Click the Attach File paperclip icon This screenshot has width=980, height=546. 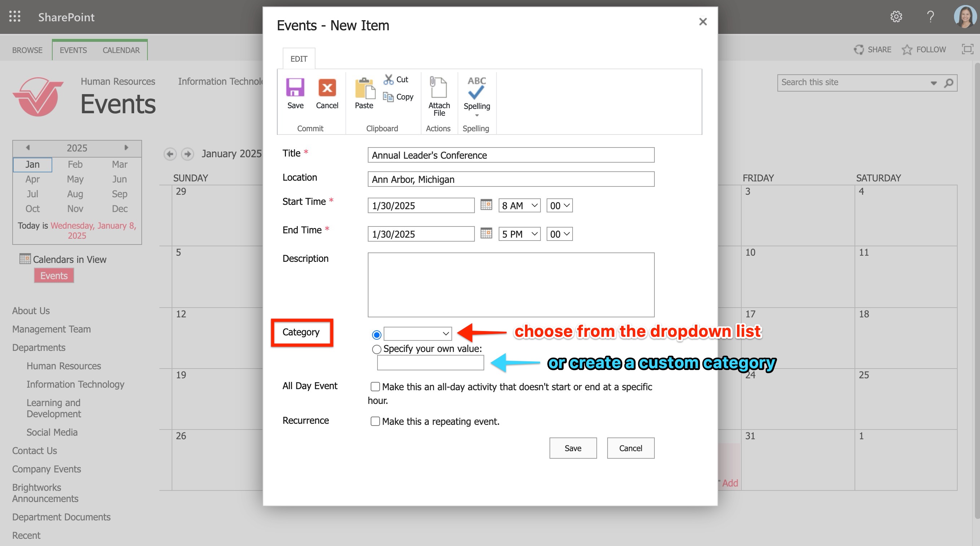[439, 88]
